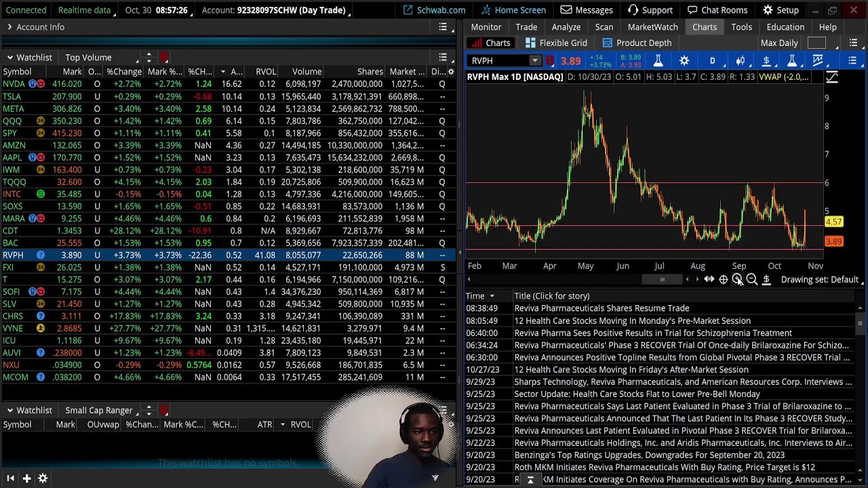Click the left arrow at bottom-left sidebar

coord(10,479)
